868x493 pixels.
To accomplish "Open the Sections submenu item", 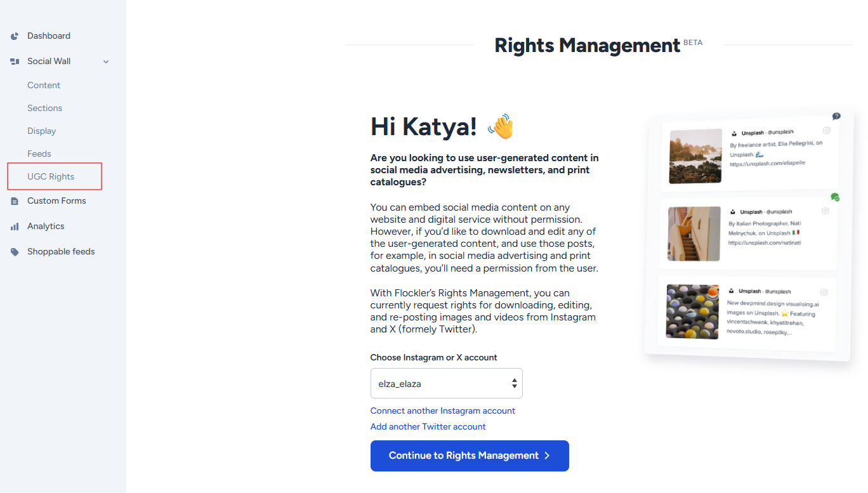I will [x=44, y=108].
